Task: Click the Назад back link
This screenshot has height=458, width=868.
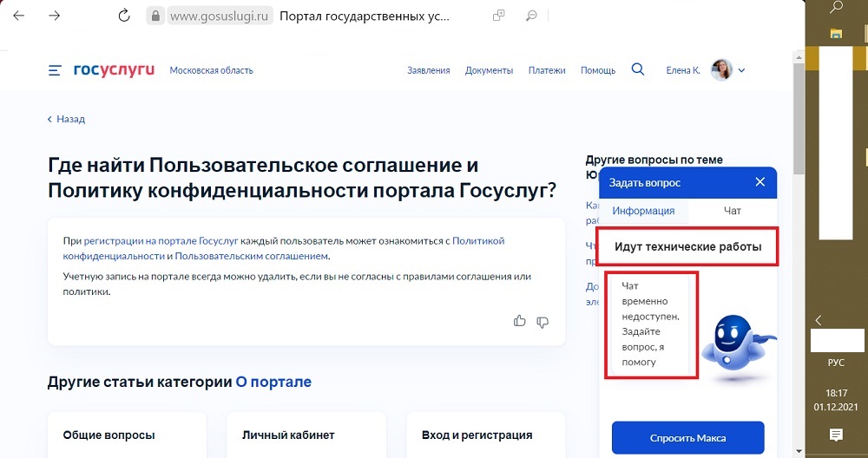Action: coord(67,119)
